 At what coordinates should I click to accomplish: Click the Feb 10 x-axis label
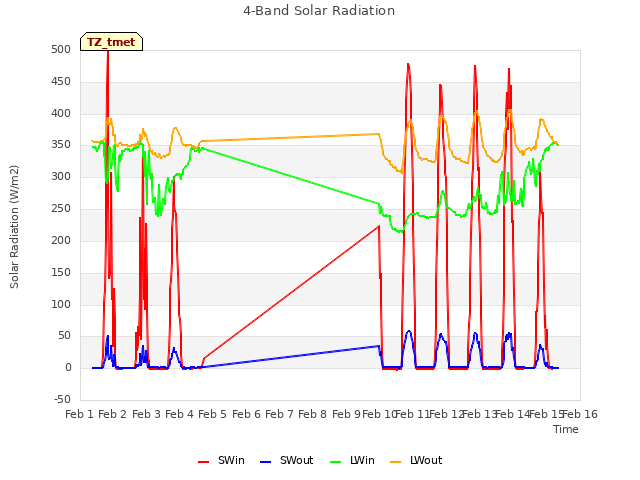[x=380, y=415]
